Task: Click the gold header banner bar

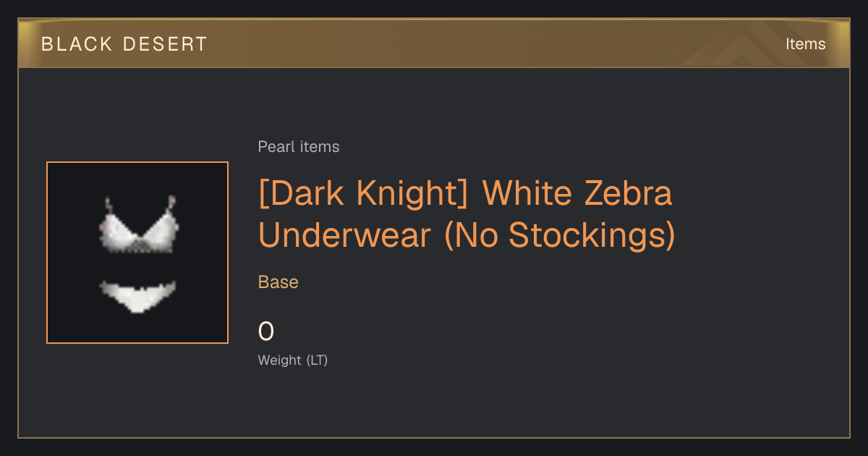Action: [434, 43]
